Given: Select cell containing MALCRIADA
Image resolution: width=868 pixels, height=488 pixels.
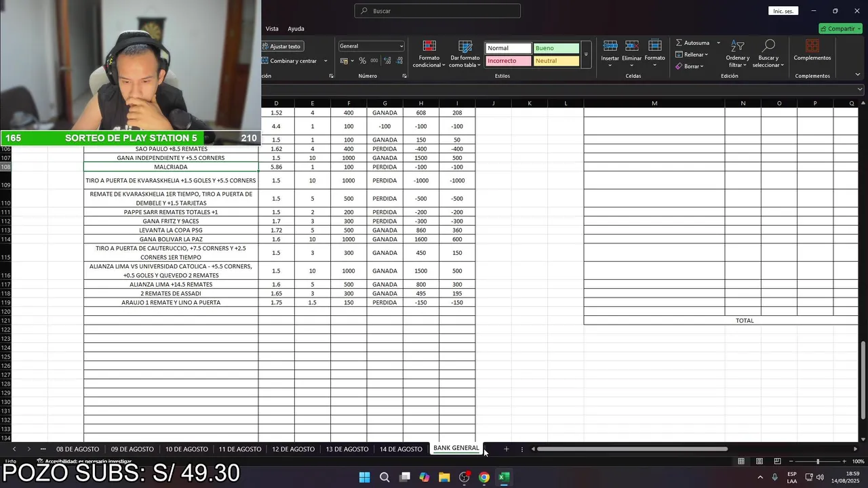Looking at the screenshot, I should coord(171,167).
